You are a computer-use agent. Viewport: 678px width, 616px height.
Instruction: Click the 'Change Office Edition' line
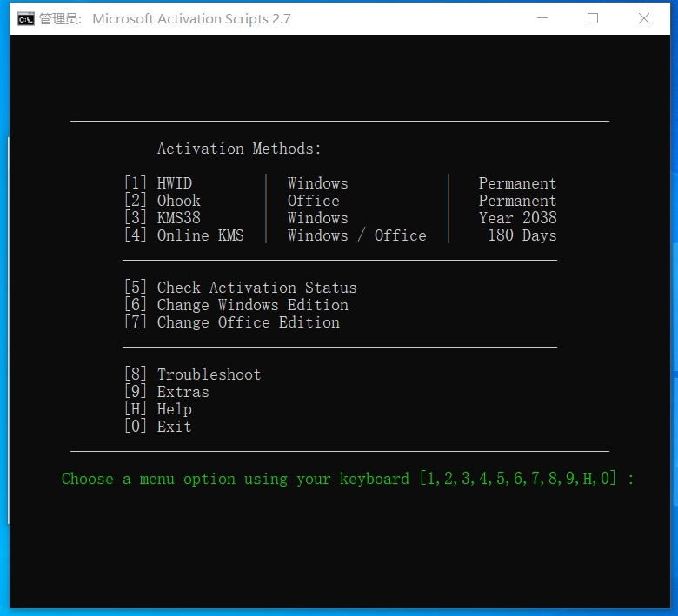coord(232,322)
